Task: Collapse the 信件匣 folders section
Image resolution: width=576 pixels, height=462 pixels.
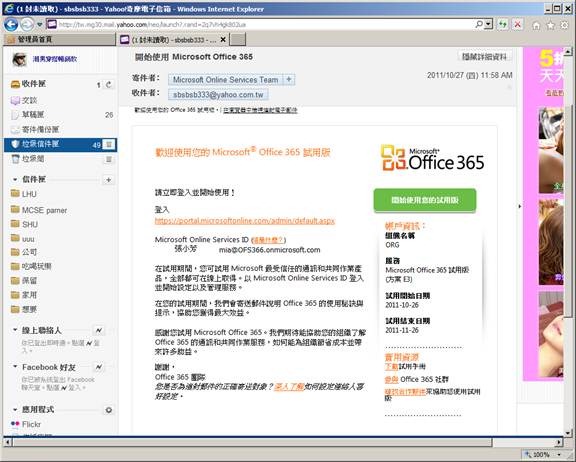Action: click(15, 180)
